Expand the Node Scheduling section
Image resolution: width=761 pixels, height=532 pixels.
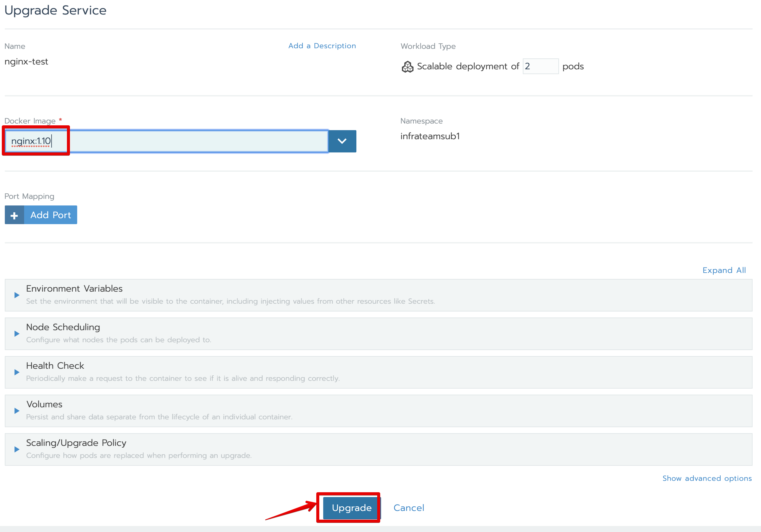pyautogui.click(x=63, y=327)
